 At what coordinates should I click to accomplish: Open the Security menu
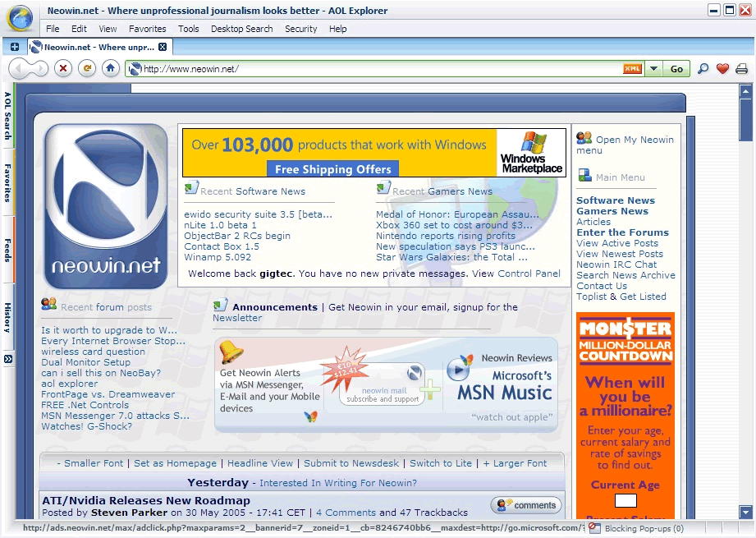(x=301, y=29)
